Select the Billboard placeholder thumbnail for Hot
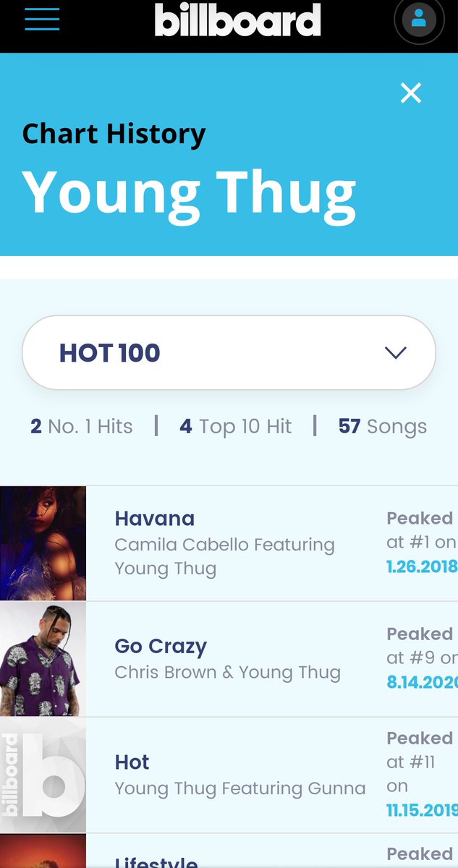 [43, 775]
